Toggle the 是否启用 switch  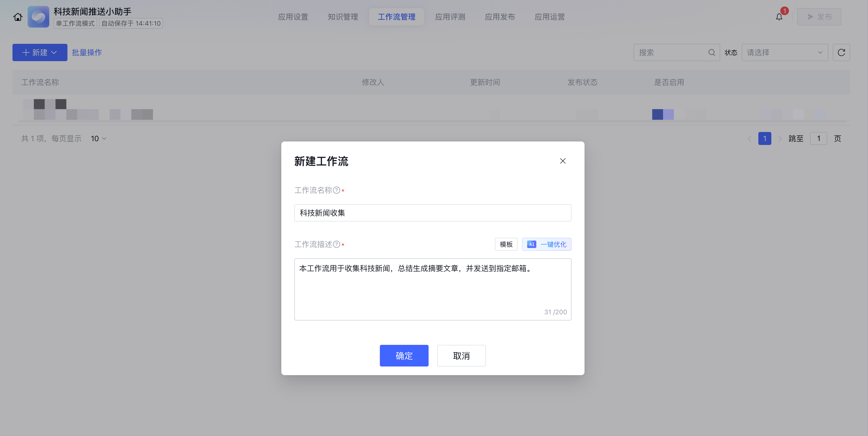coord(663,114)
